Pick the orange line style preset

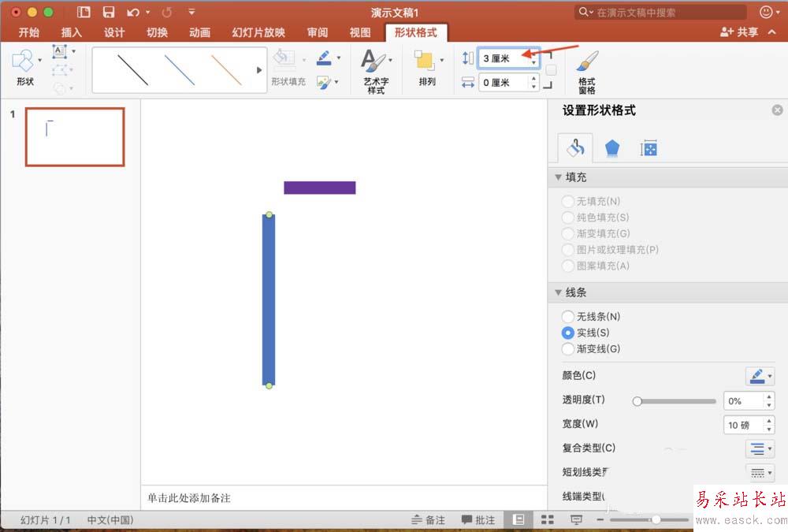[227, 70]
